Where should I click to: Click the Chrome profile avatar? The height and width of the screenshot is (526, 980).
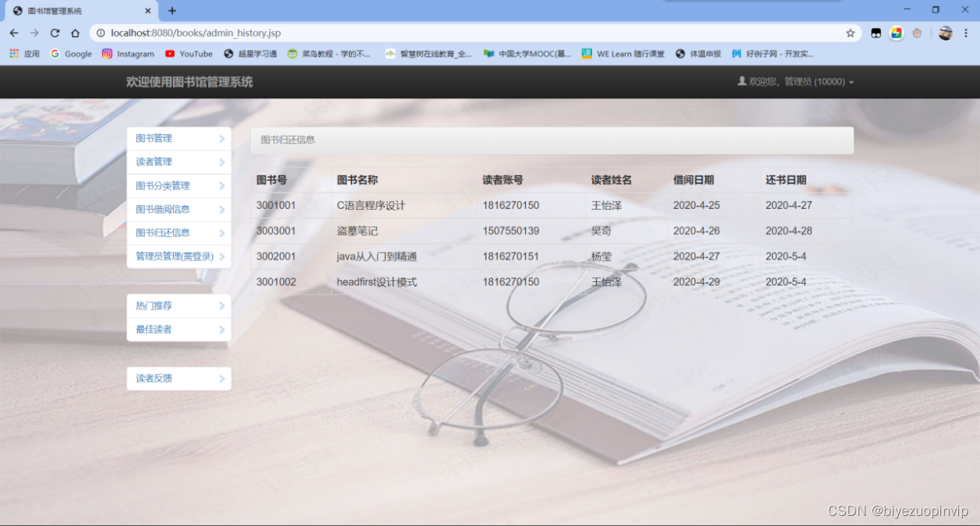click(945, 34)
